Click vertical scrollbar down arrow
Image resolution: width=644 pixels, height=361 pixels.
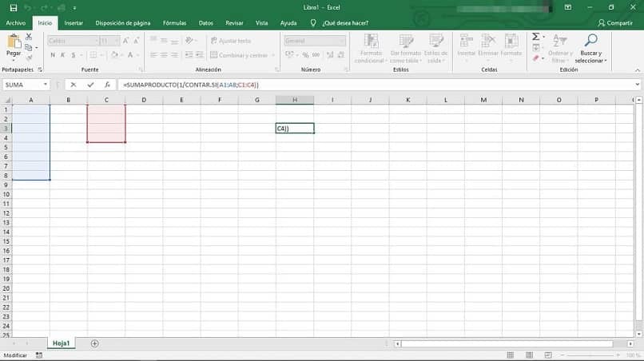click(x=638, y=334)
